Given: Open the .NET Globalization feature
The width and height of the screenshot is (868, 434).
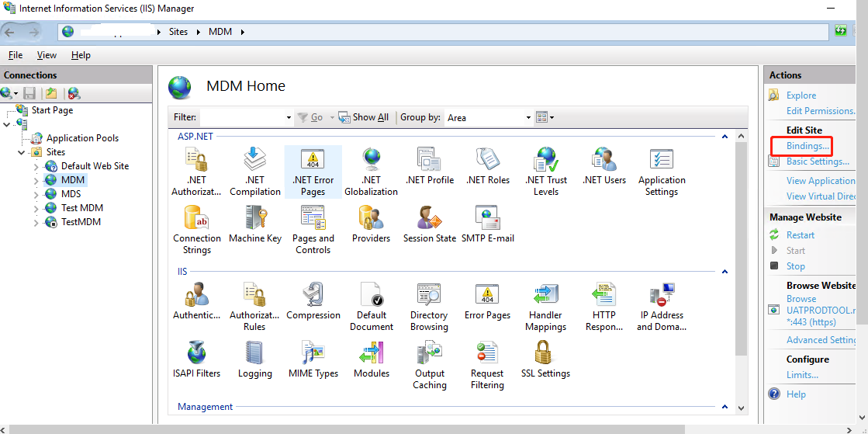Looking at the screenshot, I should point(371,172).
